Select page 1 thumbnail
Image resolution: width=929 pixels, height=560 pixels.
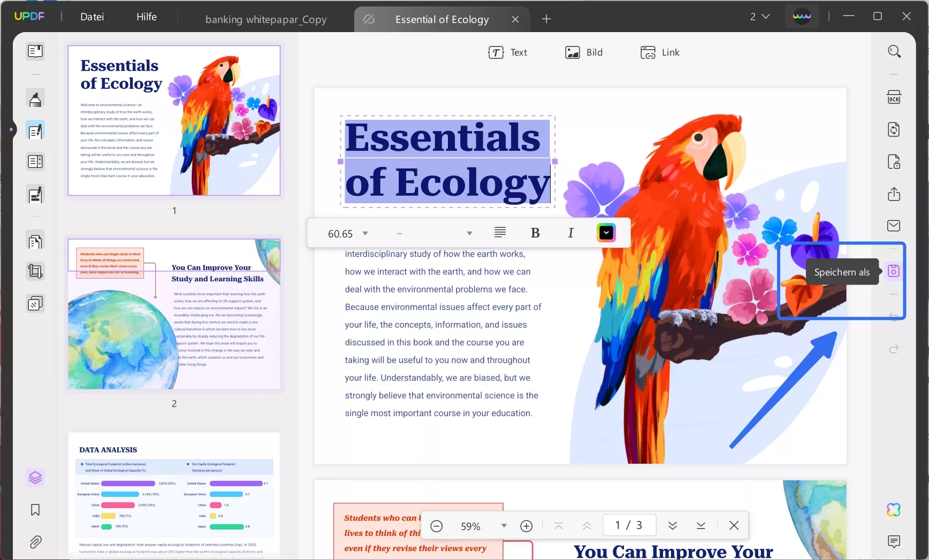pyautogui.click(x=174, y=120)
